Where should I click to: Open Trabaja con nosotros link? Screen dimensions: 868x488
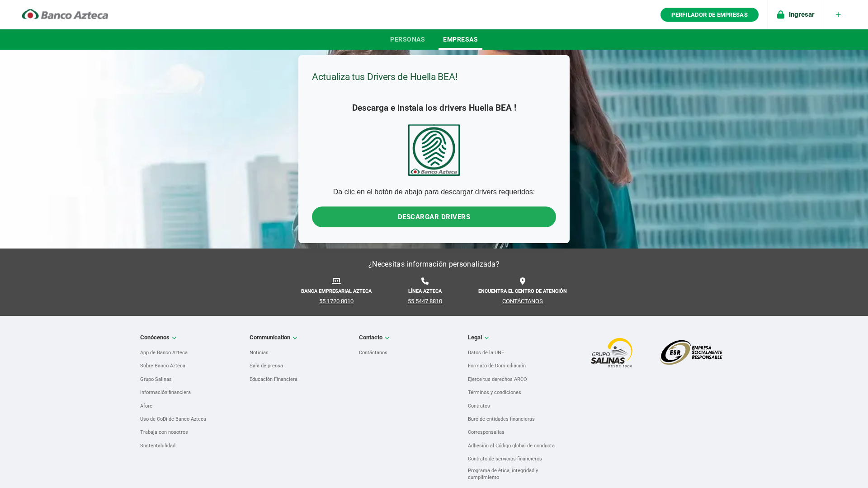(x=164, y=432)
